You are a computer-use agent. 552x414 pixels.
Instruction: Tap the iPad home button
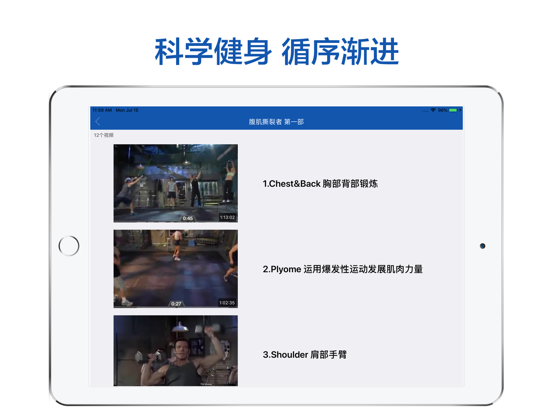69,246
